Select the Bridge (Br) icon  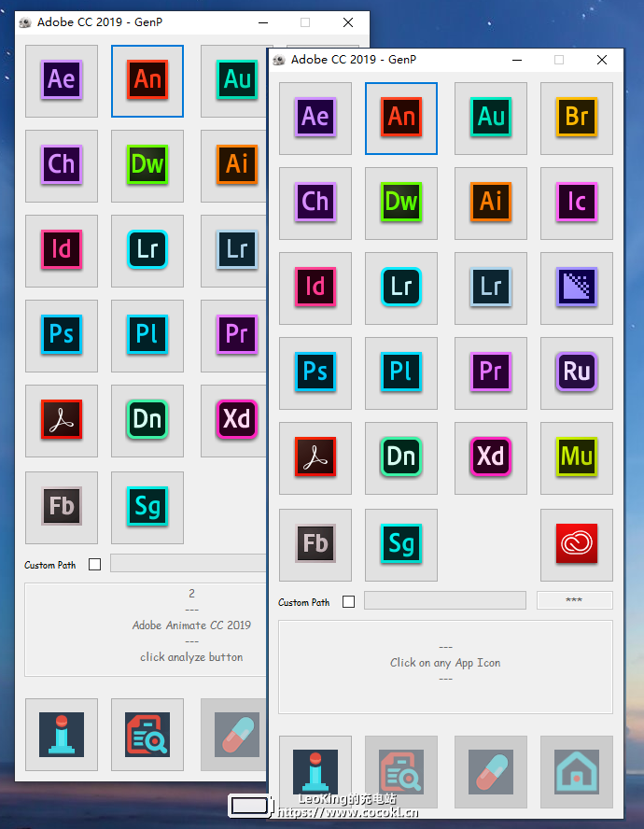pyautogui.click(x=576, y=118)
